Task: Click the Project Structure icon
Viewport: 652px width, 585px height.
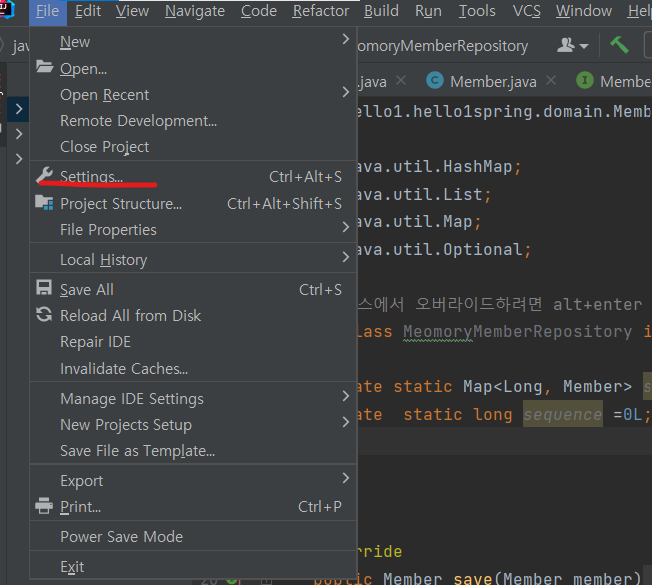Action: click(44, 203)
